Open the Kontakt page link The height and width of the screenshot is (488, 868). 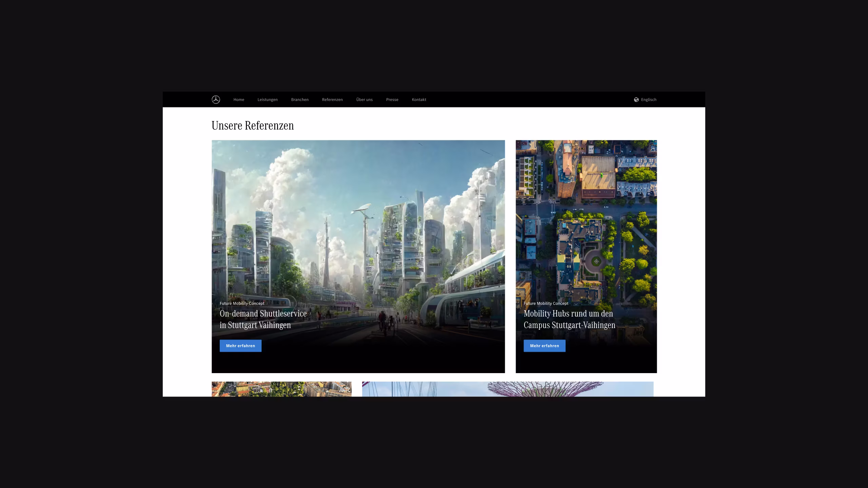pos(419,100)
